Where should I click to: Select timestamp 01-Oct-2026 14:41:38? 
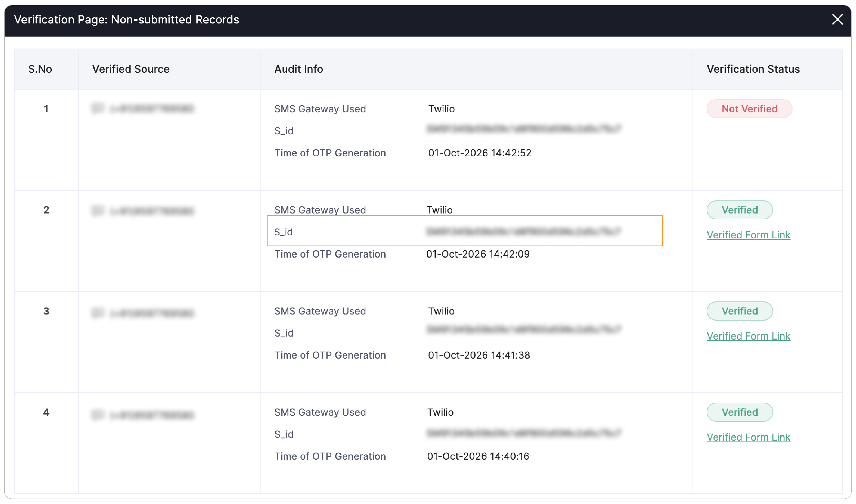[479, 356]
